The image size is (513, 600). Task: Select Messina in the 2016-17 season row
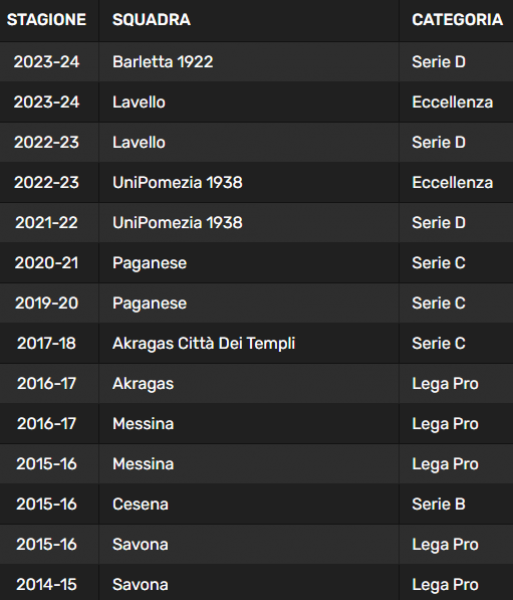coord(143,424)
